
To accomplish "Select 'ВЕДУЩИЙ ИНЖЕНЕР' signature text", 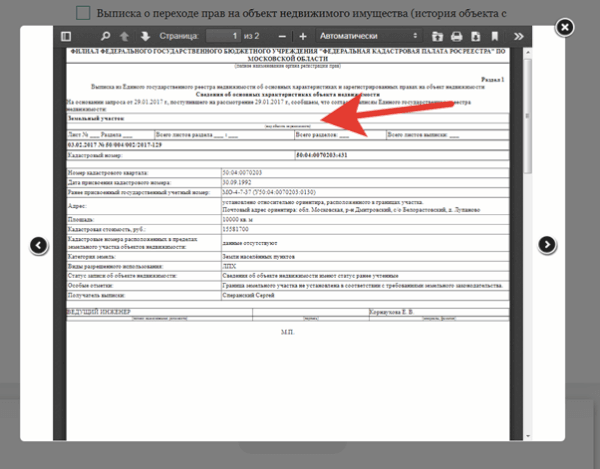I will pos(99,312).
